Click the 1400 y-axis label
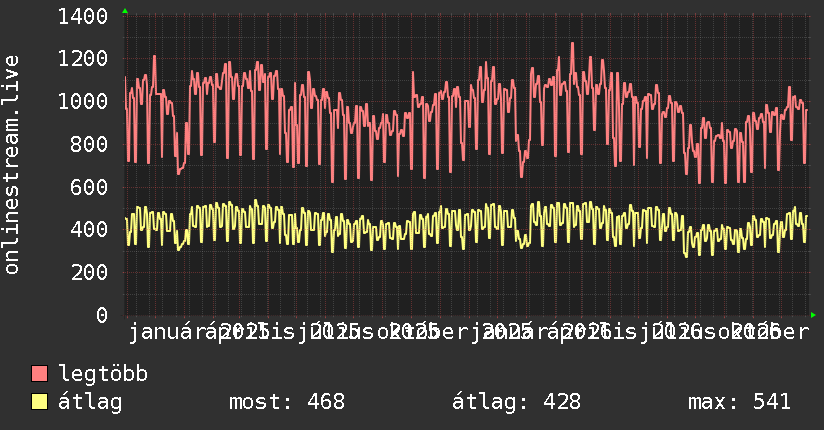 coord(83,17)
